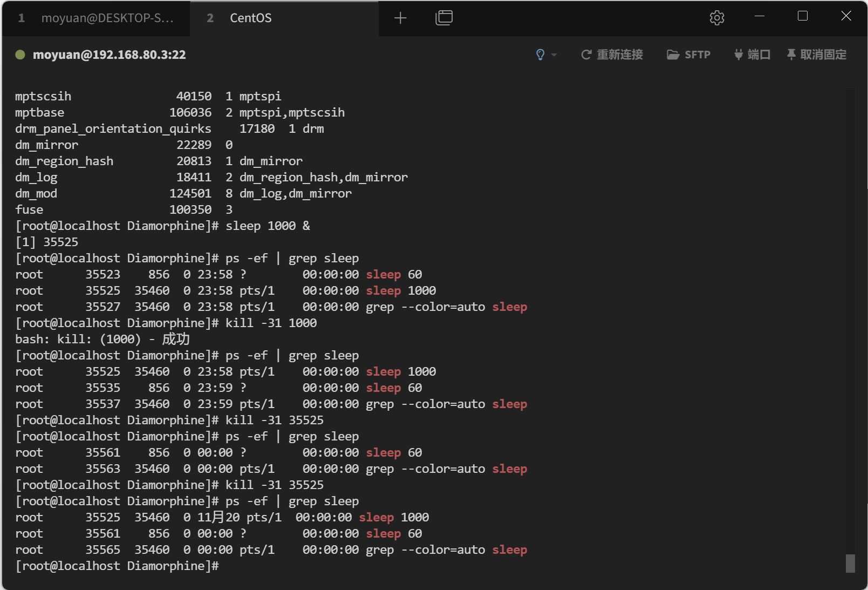The image size is (868, 590).
Task: Maximize the terminal window
Action: point(803,16)
